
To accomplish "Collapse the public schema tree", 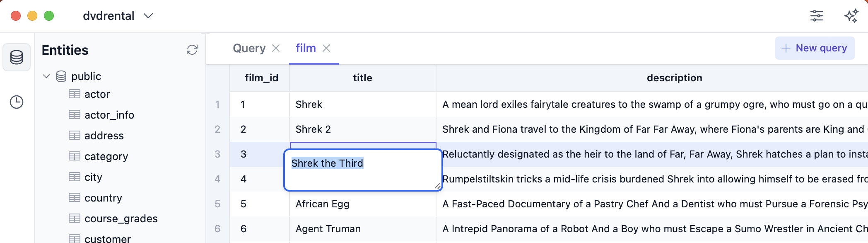I will [x=46, y=76].
